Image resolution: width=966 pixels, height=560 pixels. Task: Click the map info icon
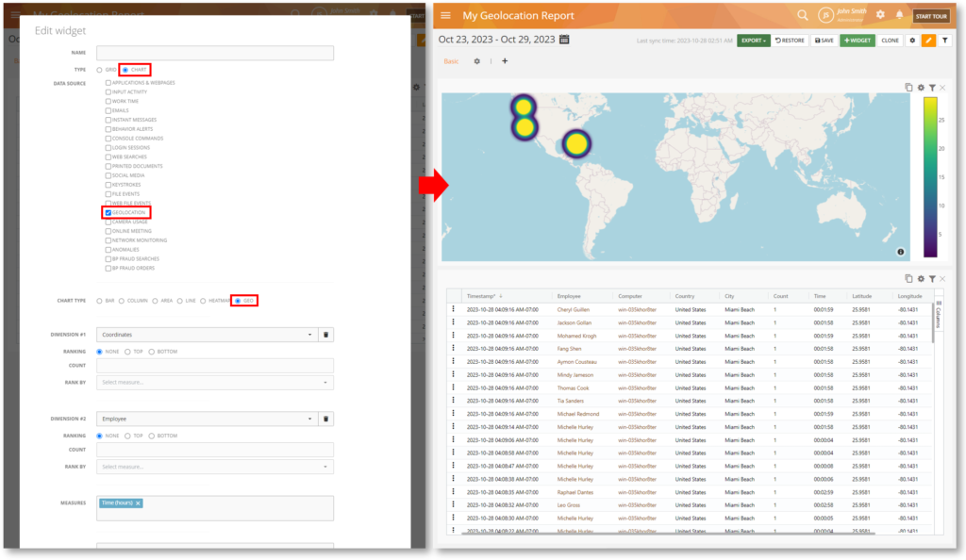(x=900, y=252)
